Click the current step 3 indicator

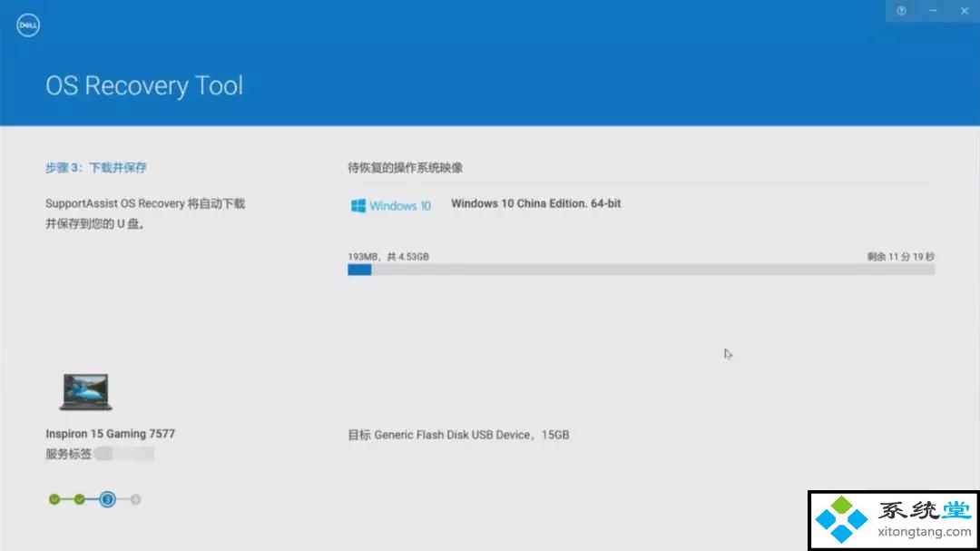107,499
